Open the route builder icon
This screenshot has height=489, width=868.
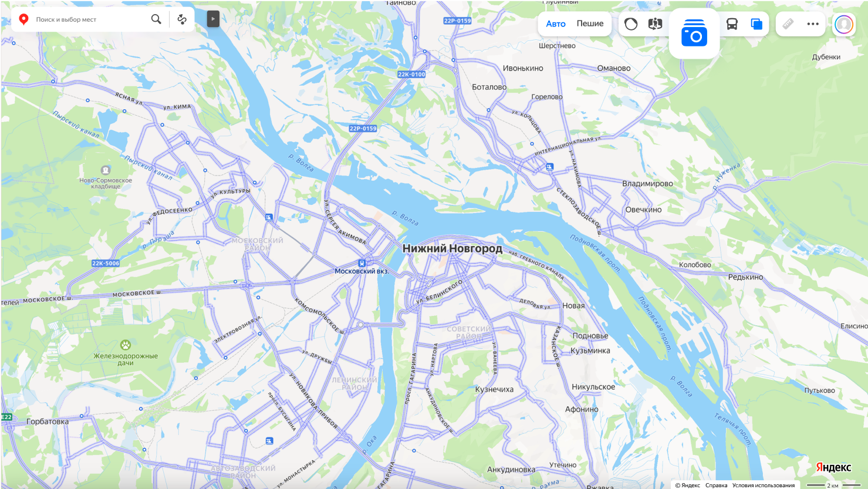(x=182, y=19)
